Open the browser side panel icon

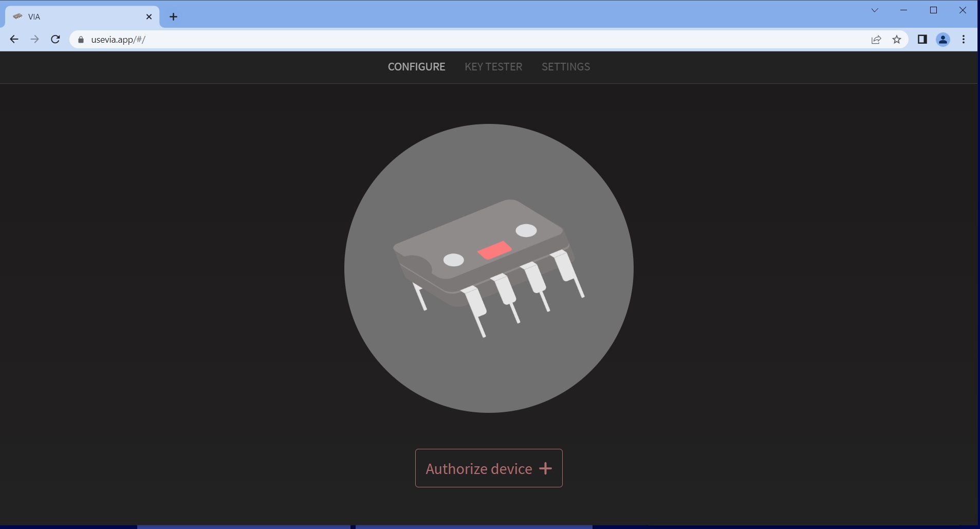pyautogui.click(x=922, y=39)
